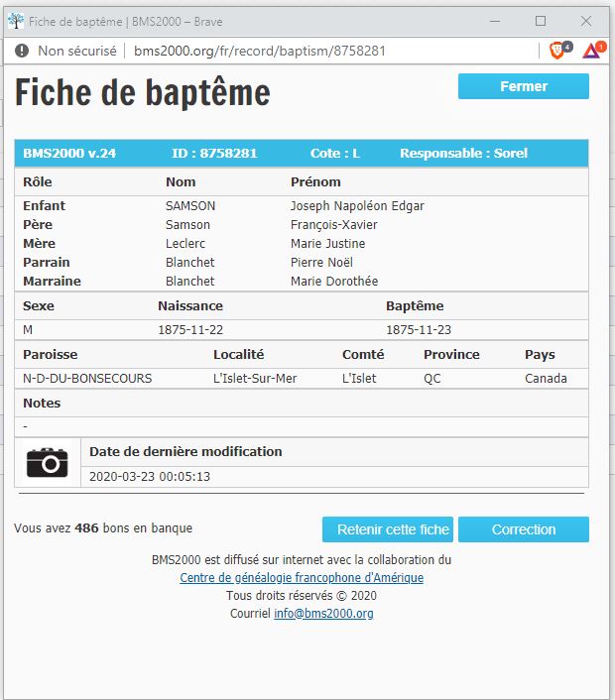Viewport: 615px width, 700px height.
Task: Open Brave Rewards triangle icon
Action: 591,51
